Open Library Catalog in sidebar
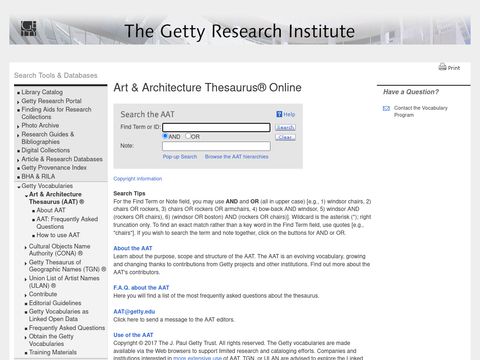This screenshot has height=360, width=480. pyautogui.click(x=42, y=92)
